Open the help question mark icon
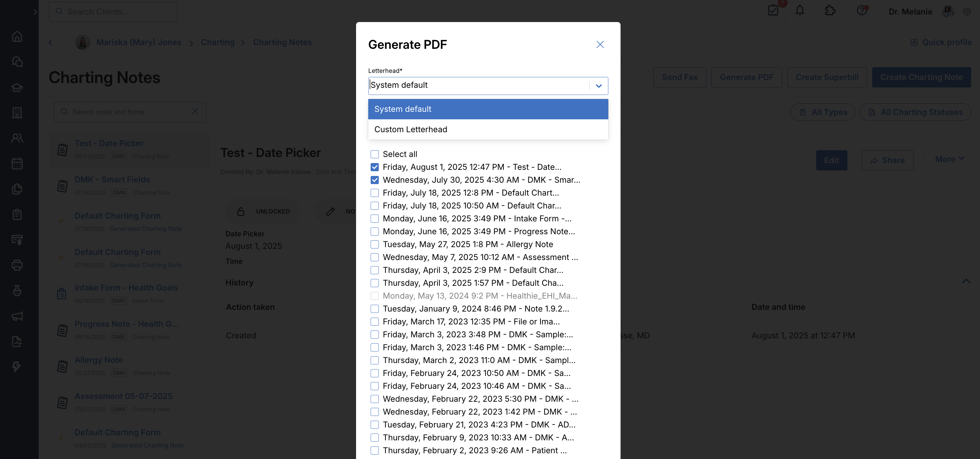Screen dimensions: 980x459 [862, 10]
